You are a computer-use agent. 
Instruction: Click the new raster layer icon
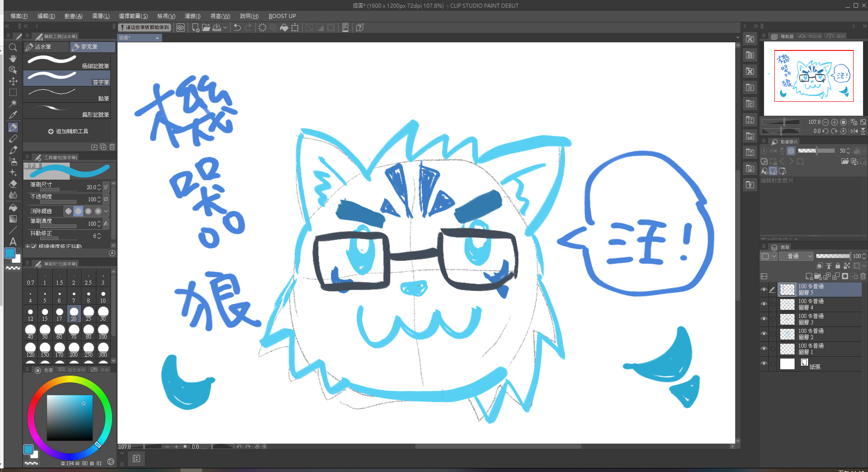[x=809, y=276]
